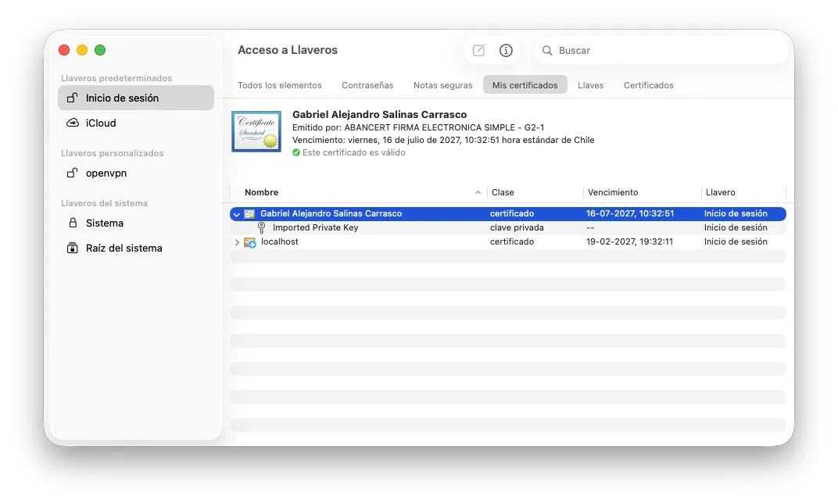The width and height of the screenshot is (838, 504).
Task: Select Raíz del sistema keychain
Action: pyautogui.click(x=136, y=248)
